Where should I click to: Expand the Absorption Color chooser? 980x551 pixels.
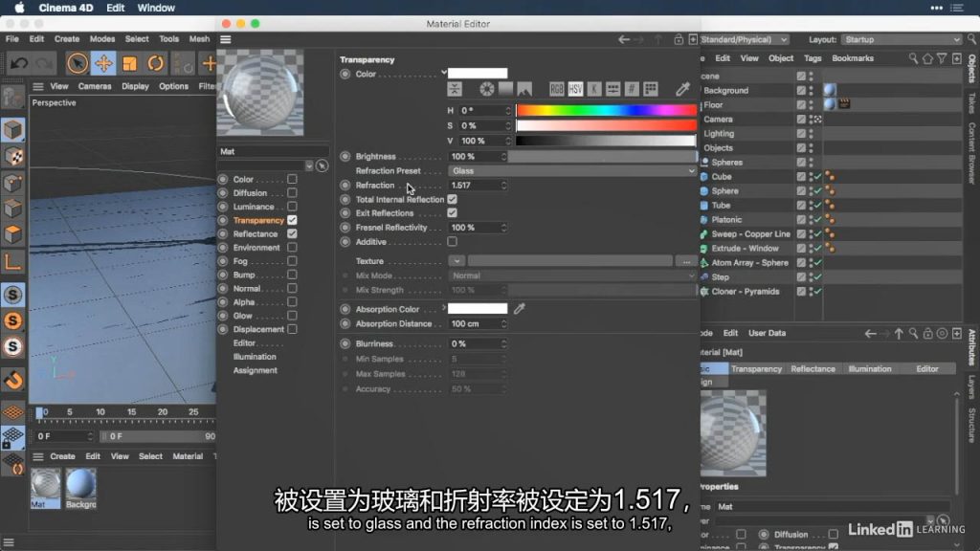click(x=444, y=308)
